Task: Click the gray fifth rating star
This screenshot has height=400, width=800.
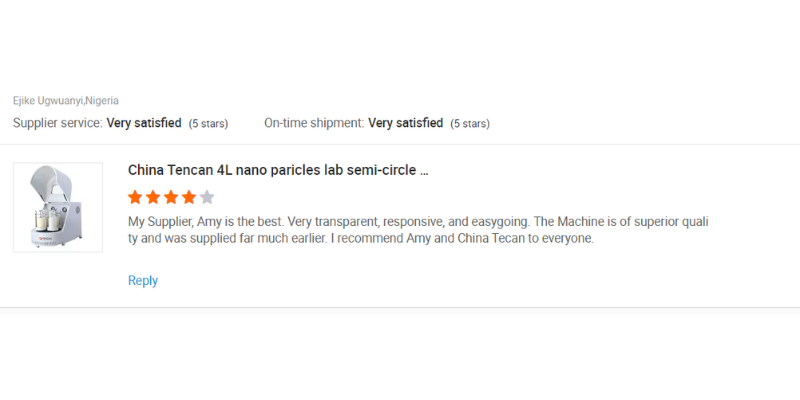Action: tap(207, 197)
